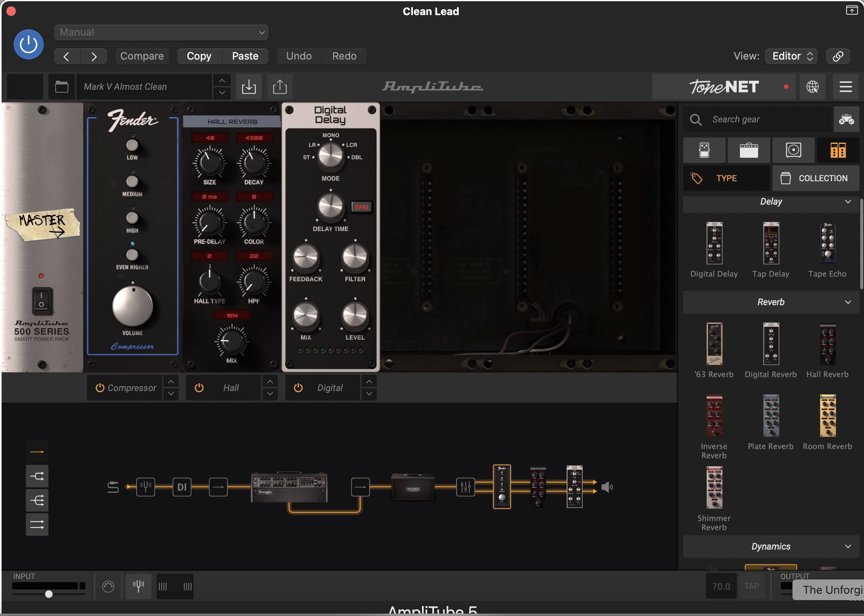Select the Room Reverb gear item
The height and width of the screenshot is (616, 864).
tap(827, 416)
